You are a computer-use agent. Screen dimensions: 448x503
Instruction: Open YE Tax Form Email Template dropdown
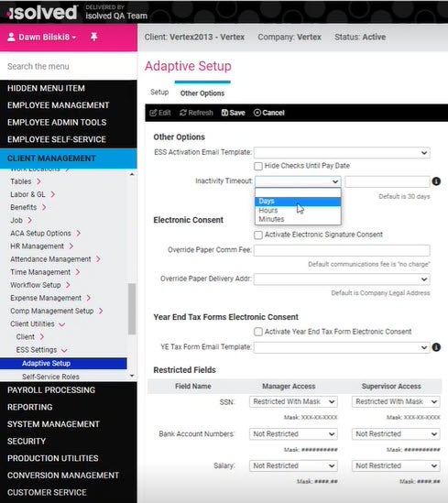[x=342, y=347]
